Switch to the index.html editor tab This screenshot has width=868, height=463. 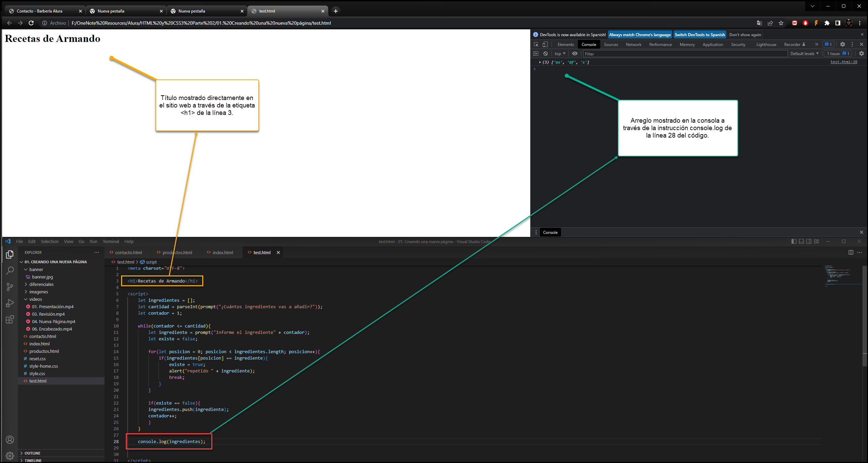tap(222, 252)
